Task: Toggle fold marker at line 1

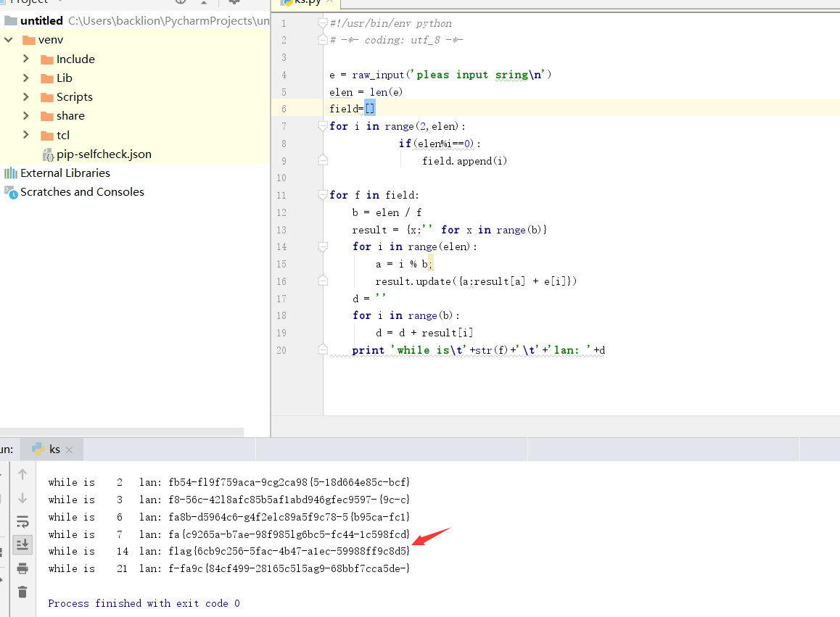Action: click(x=323, y=23)
